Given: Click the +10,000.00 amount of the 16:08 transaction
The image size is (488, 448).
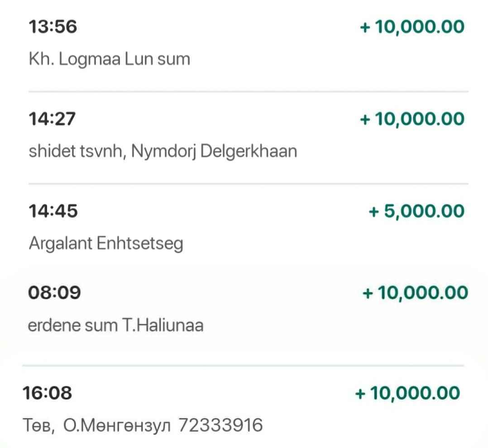Looking at the screenshot, I should (408, 393).
